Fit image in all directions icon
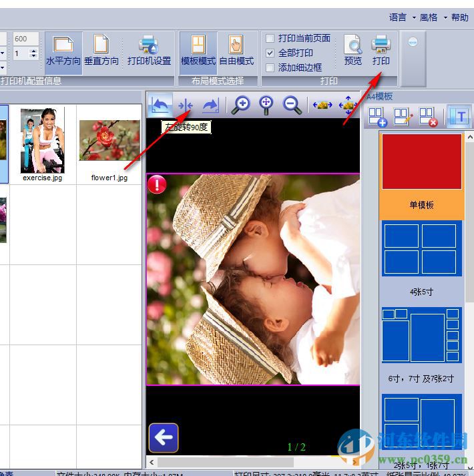Screen dimensions: 474x476 pos(348,105)
